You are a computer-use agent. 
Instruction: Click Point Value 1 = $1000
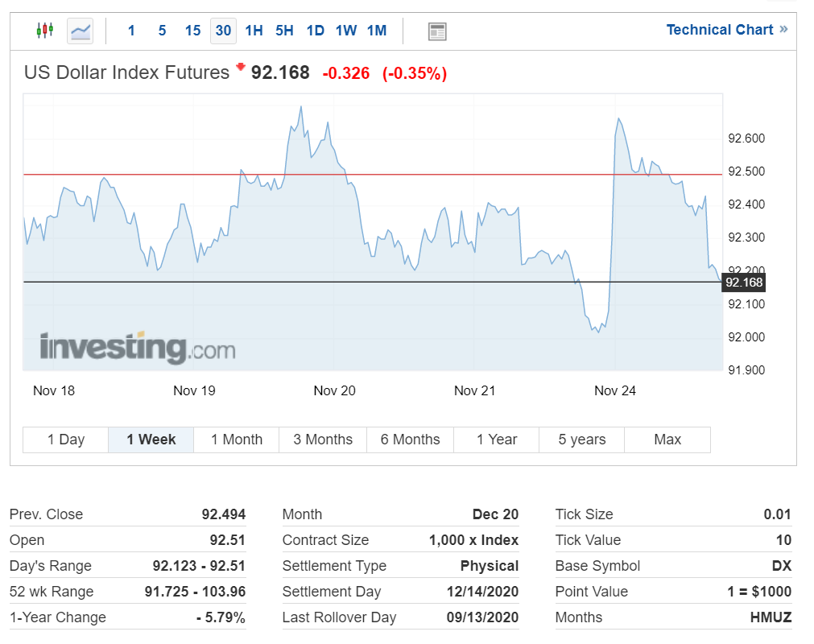[759, 592]
